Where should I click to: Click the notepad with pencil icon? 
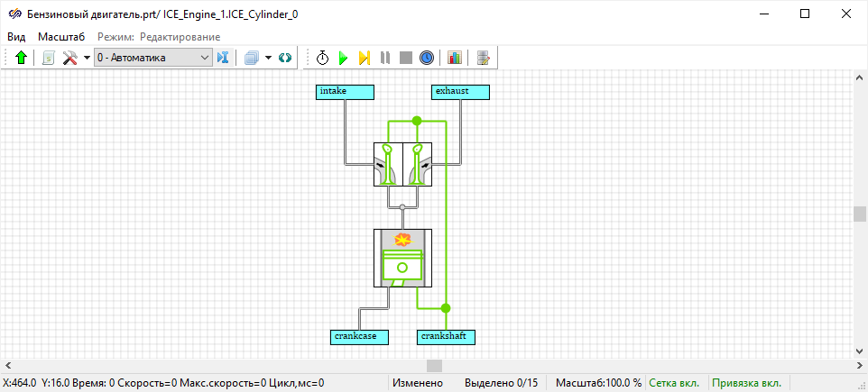485,58
